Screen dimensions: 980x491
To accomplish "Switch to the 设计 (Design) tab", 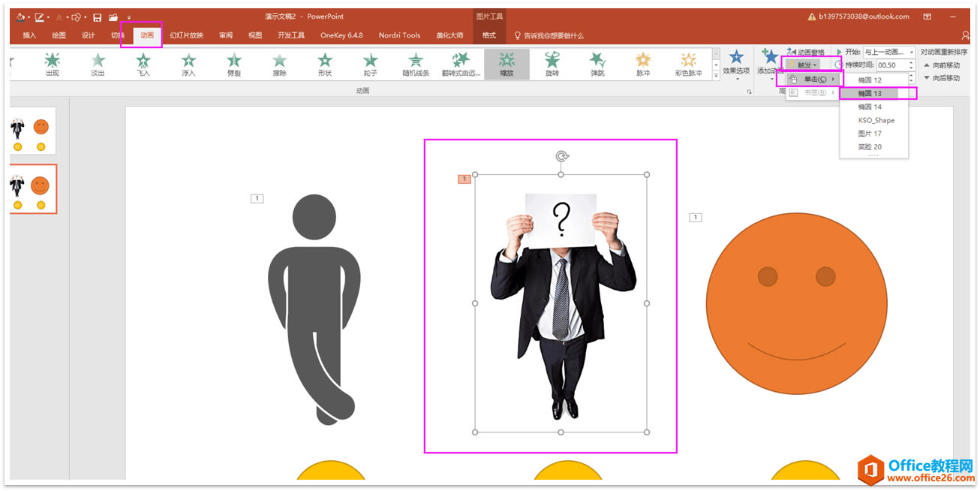I will pyautogui.click(x=88, y=35).
